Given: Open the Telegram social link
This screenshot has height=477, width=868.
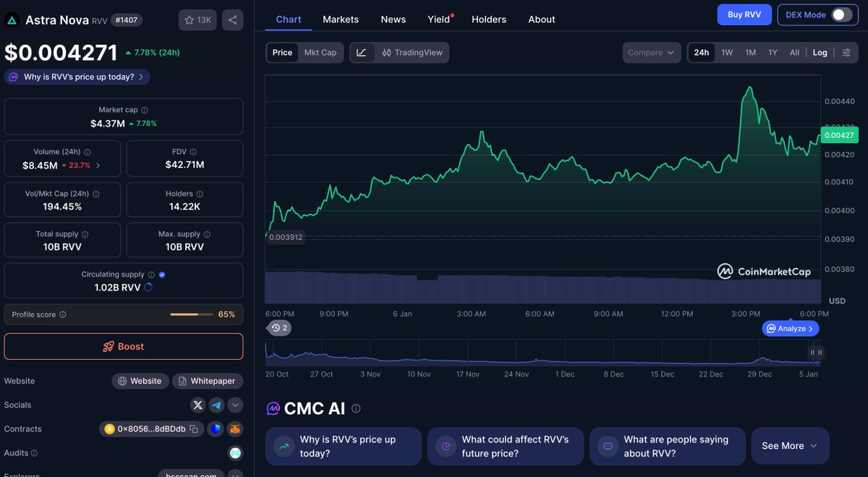Looking at the screenshot, I should tap(216, 405).
